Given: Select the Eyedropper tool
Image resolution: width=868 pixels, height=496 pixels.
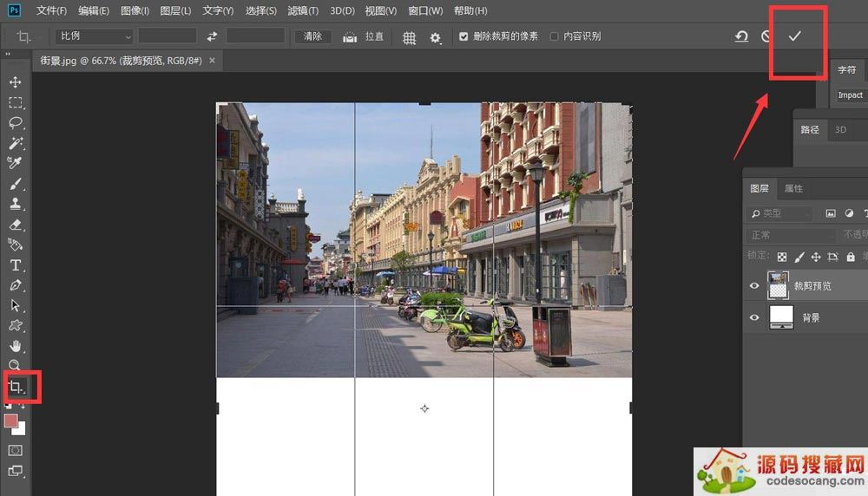Looking at the screenshot, I should [x=15, y=163].
